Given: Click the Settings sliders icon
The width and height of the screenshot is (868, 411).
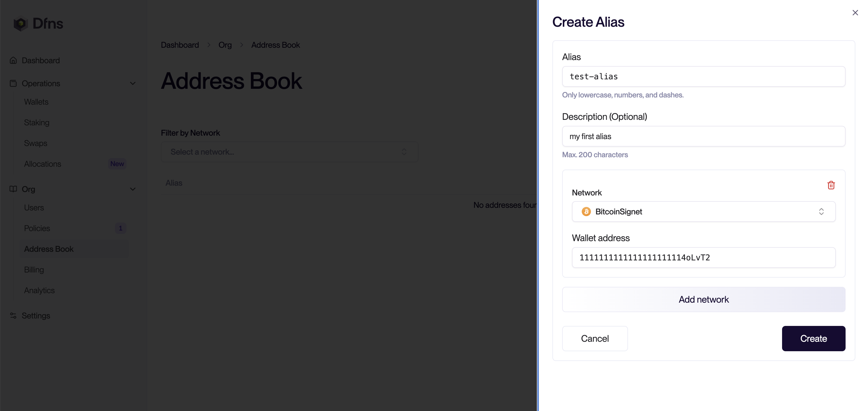Looking at the screenshot, I should coord(13,316).
